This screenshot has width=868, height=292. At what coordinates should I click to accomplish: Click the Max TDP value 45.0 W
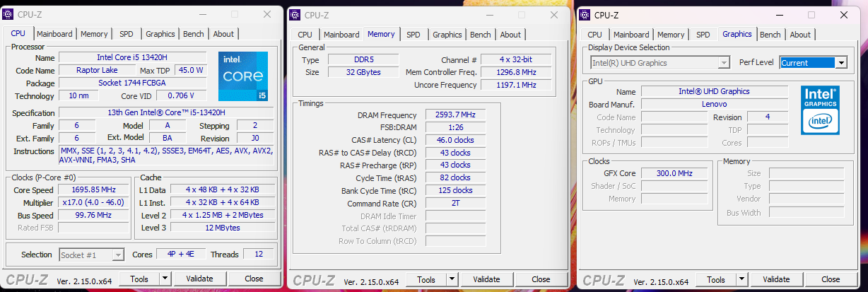click(191, 70)
